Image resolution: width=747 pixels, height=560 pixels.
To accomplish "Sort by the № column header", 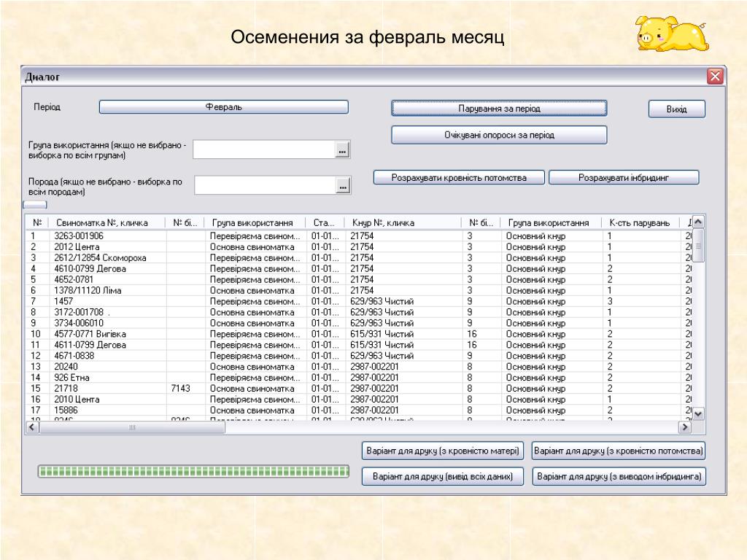I will (x=37, y=223).
